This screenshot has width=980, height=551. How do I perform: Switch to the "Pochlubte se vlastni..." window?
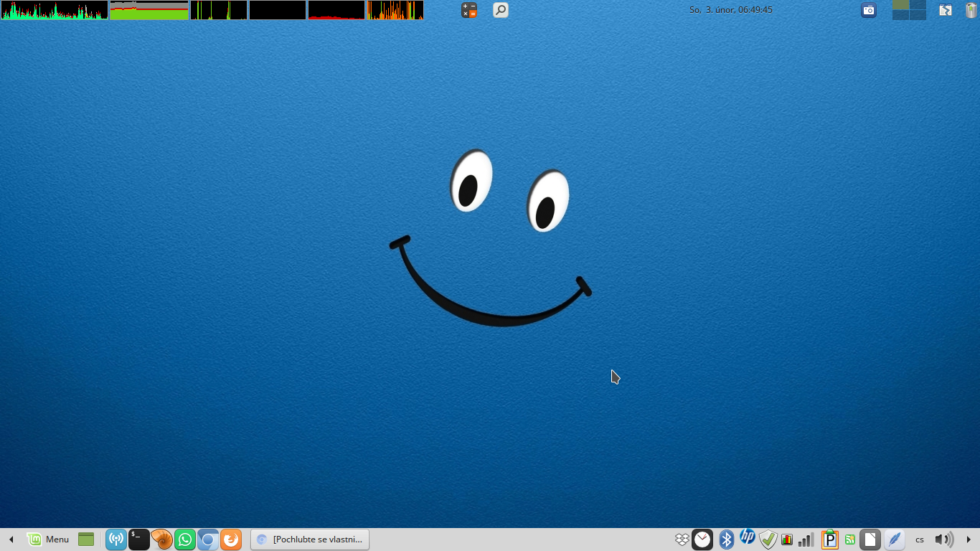(x=310, y=540)
